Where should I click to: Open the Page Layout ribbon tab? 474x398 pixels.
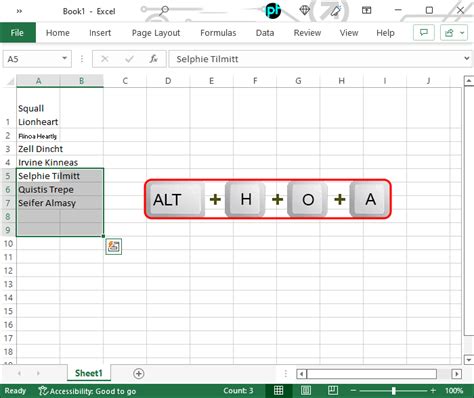[x=156, y=33]
